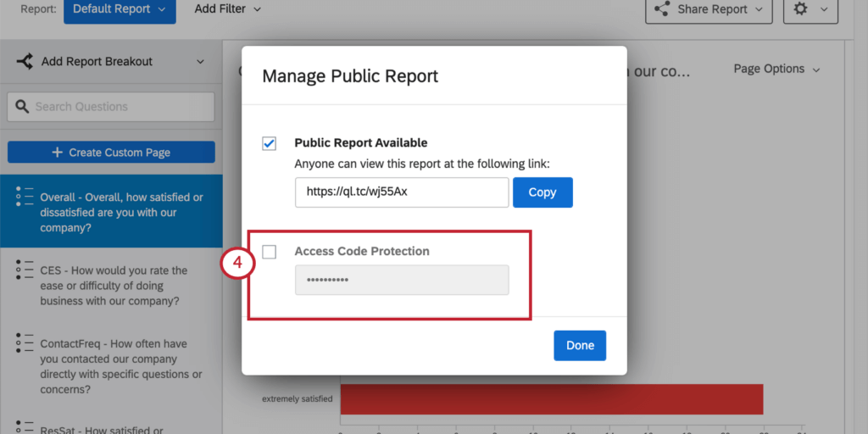Click the list icon beside Overall question
Screen dimensions: 868x434
coord(25,198)
